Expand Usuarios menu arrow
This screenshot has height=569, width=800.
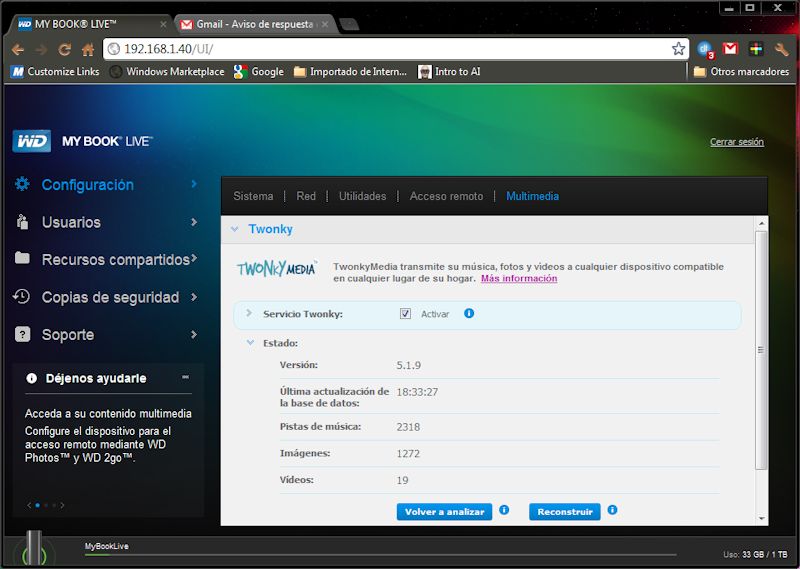point(194,221)
